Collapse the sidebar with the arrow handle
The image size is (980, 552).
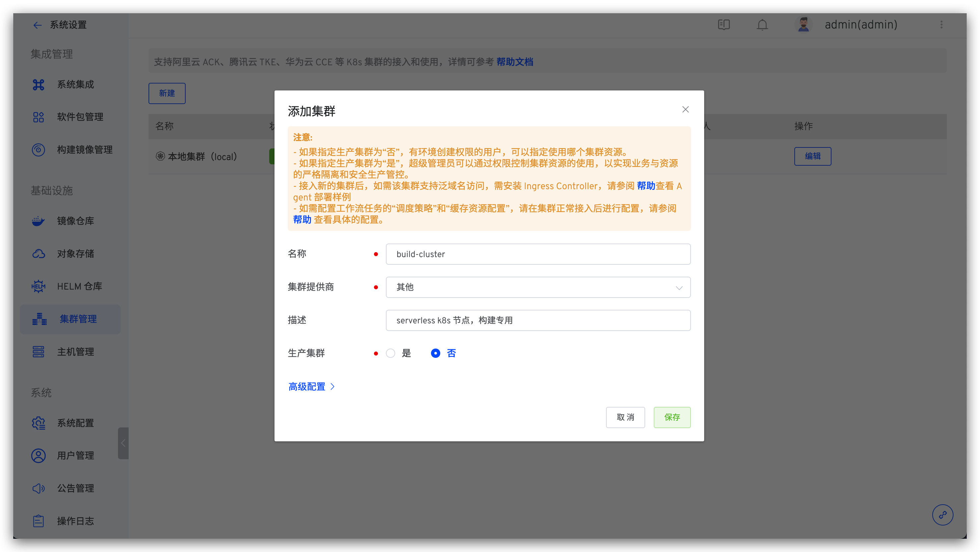123,443
